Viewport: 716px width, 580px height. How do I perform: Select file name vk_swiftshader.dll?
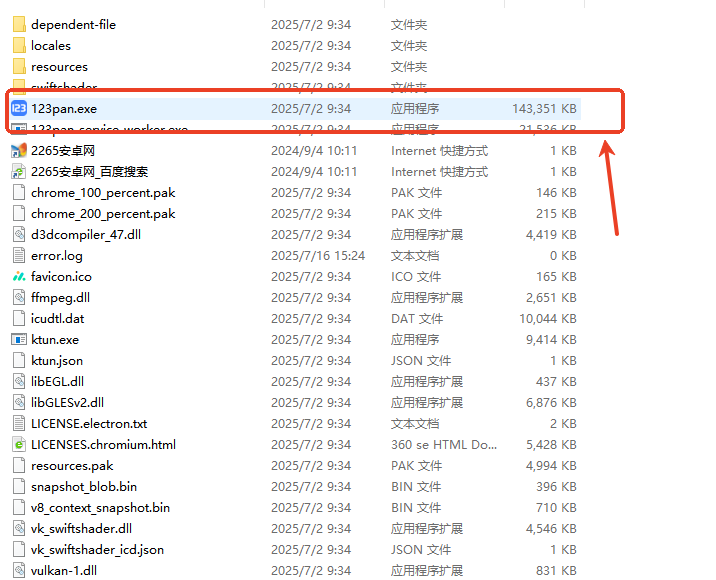point(82,529)
